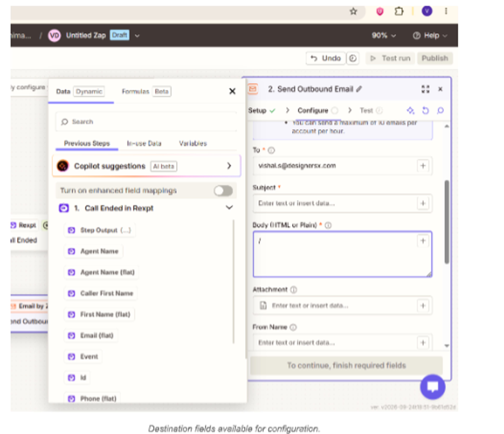
Task: Click the Undo button
Action: (326, 58)
